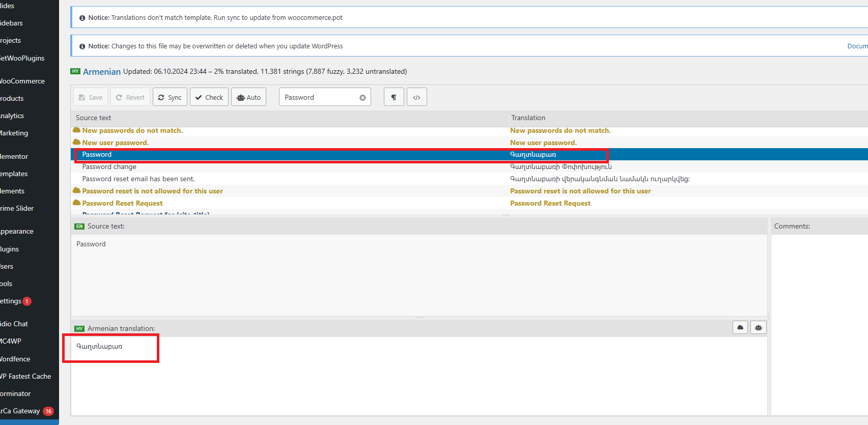Click the Translation column header
The image size is (868, 425).
528,118
